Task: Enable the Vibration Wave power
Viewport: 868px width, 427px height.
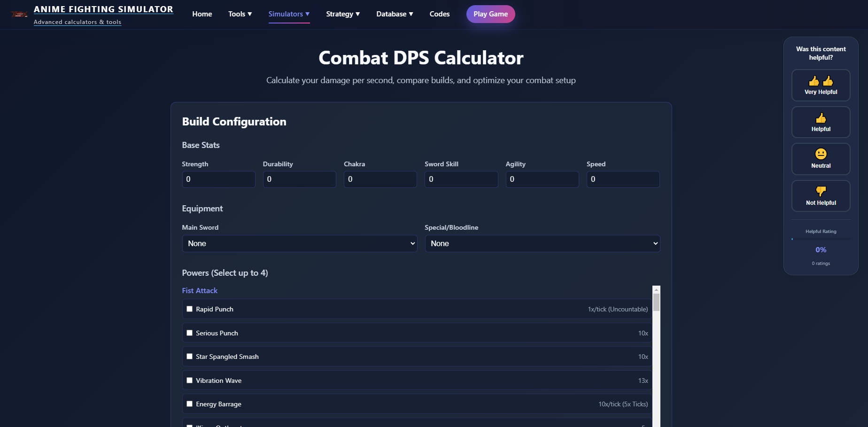Action: [189, 380]
